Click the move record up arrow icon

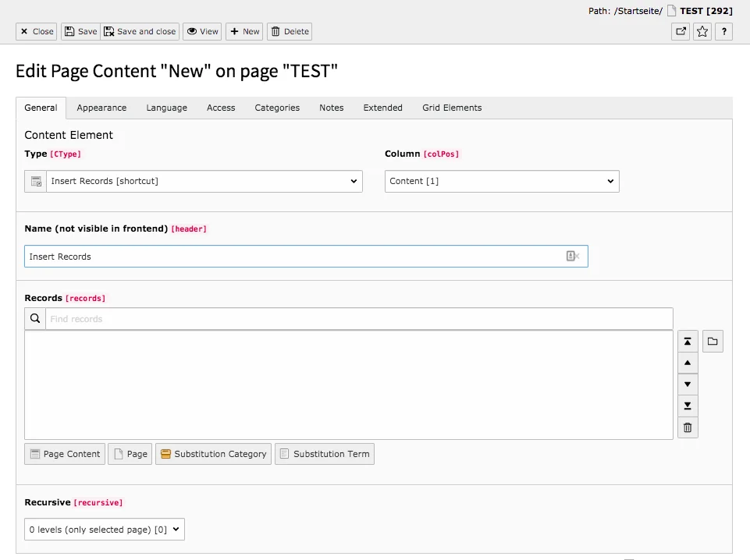pos(688,363)
